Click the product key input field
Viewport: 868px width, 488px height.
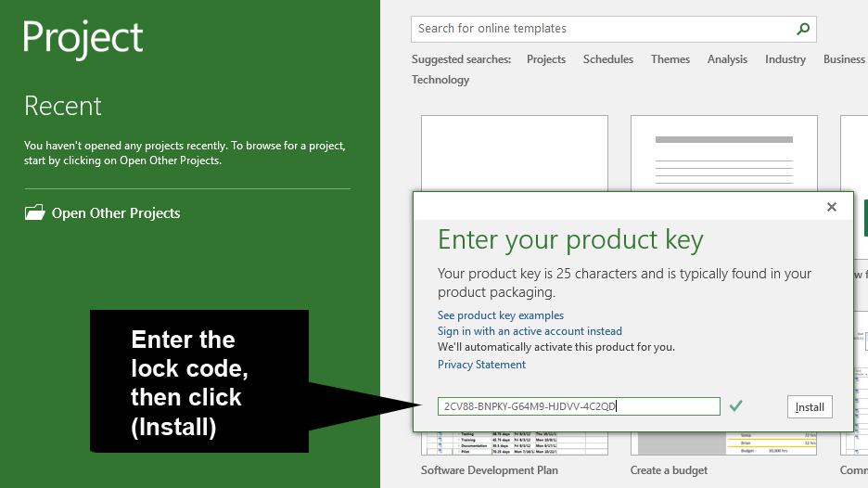(579, 406)
